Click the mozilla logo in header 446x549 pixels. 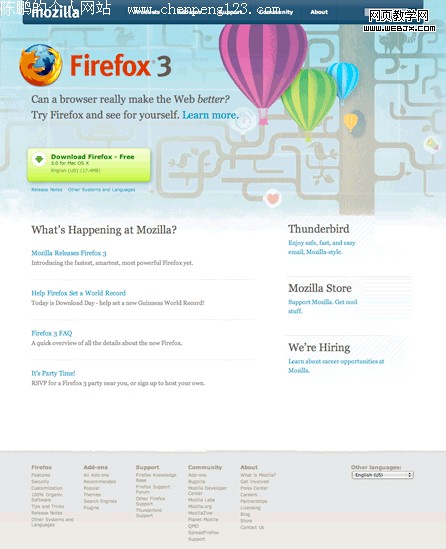click(55, 13)
